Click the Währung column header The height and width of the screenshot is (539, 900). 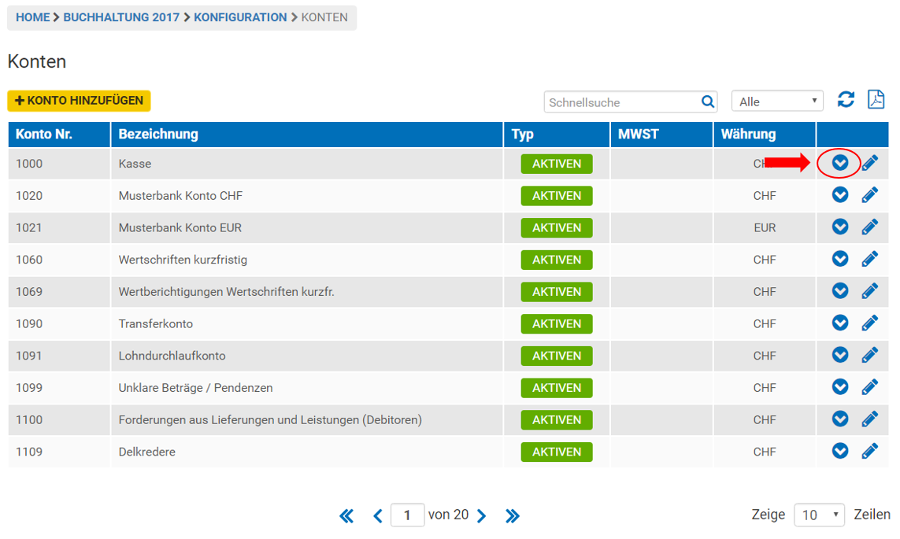point(764,134)
